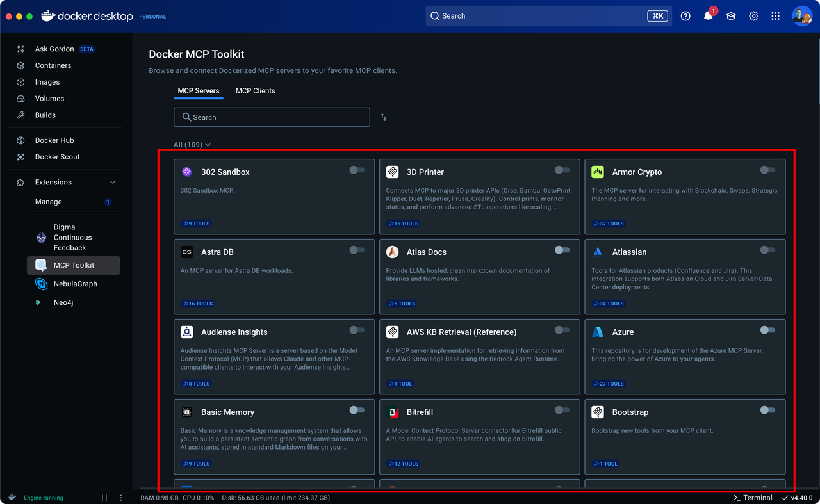820x504 pixels.
Task: Click the Basic Memory card title
Action: click(227, 412)
